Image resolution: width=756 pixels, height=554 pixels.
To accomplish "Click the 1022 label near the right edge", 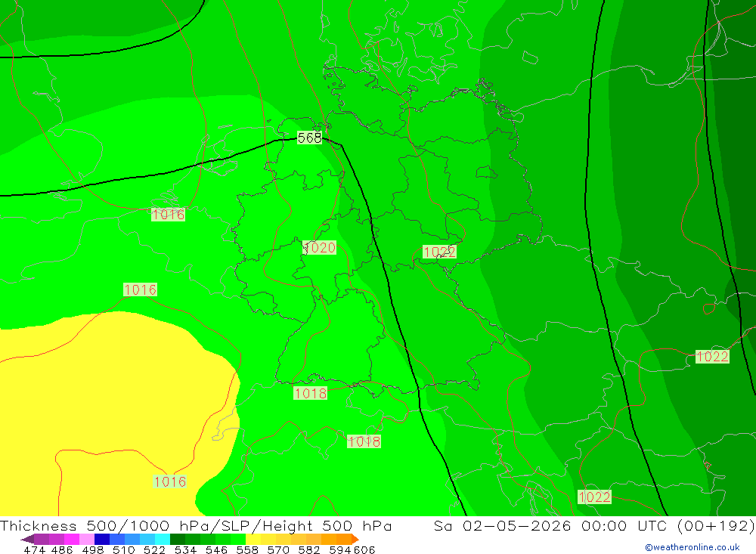I will (712, 356).
